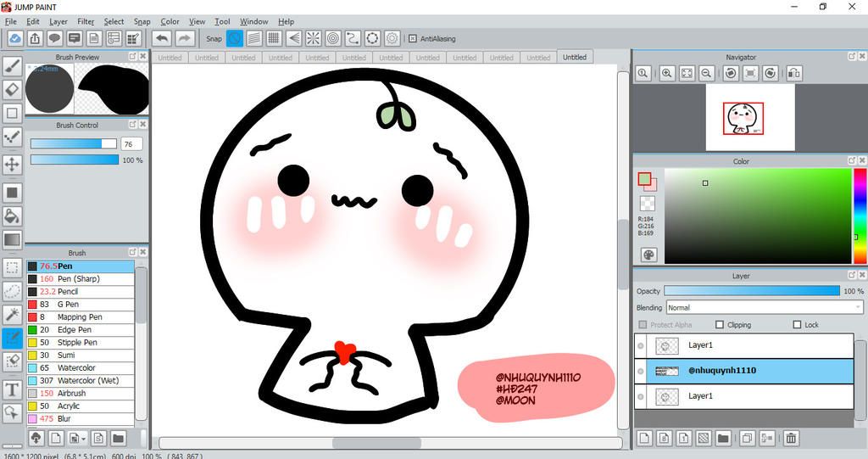This screenshot has width=868, height=459.
Task: Select the @nhuquynh1110 layer
Action: tap(744, 371)
